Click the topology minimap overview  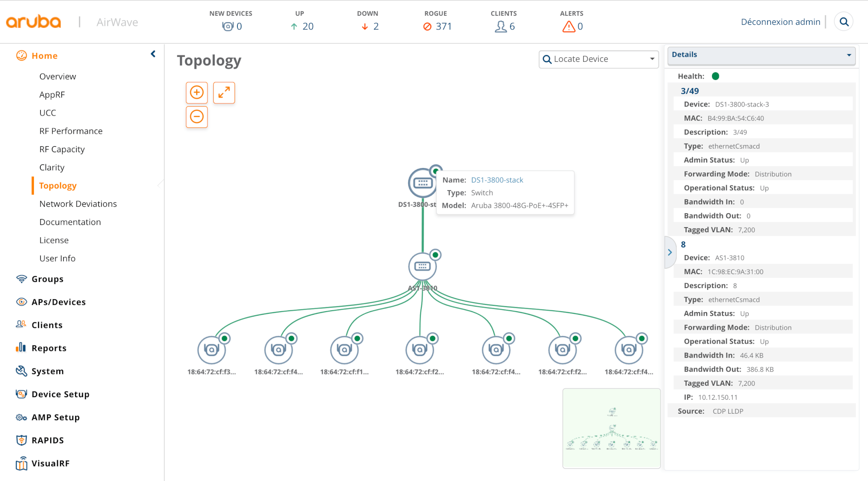tap(611, 428)
